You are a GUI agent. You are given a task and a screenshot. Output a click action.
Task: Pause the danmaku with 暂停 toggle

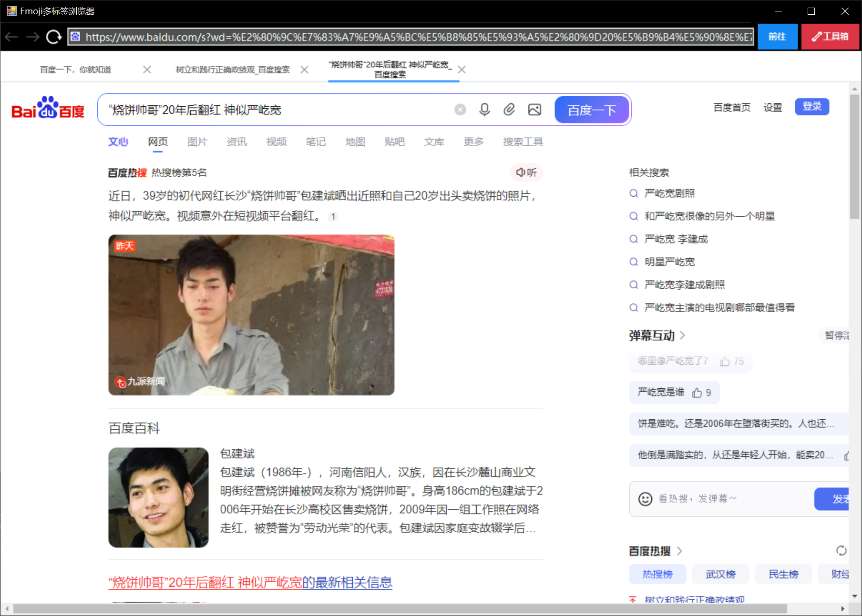pyautogui.click(x=837, y=335)
